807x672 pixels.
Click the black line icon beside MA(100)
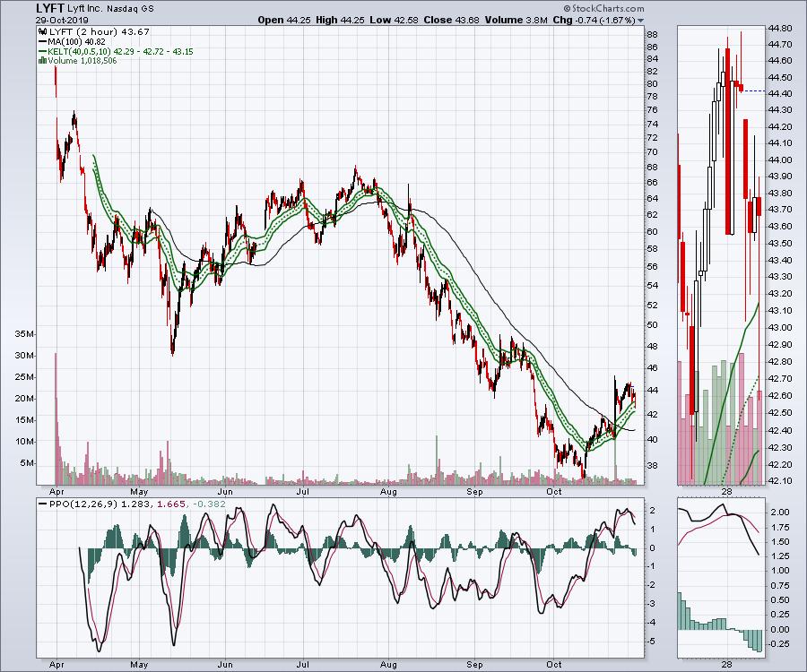click(42, 42)
